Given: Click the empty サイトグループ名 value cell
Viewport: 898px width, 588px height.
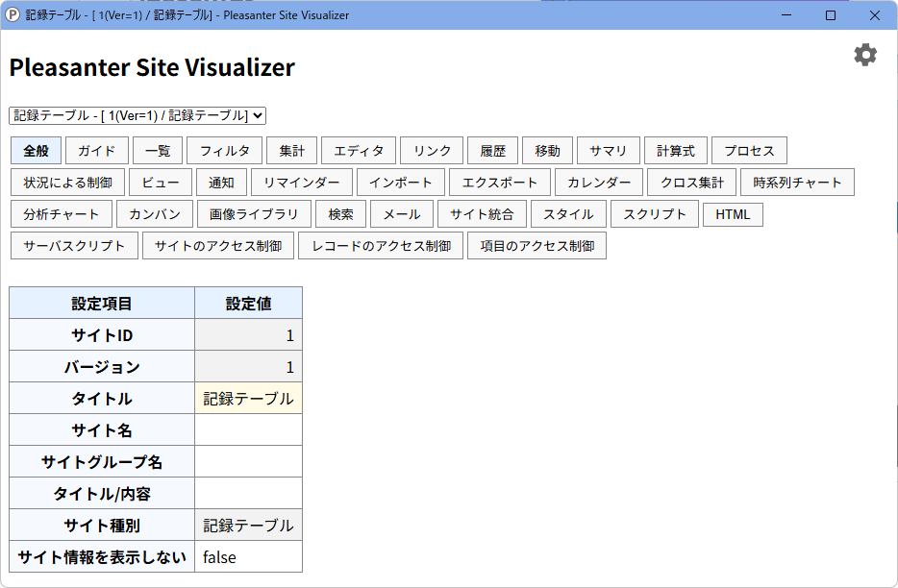Looking at the screenshot, I should coord(249,461).
